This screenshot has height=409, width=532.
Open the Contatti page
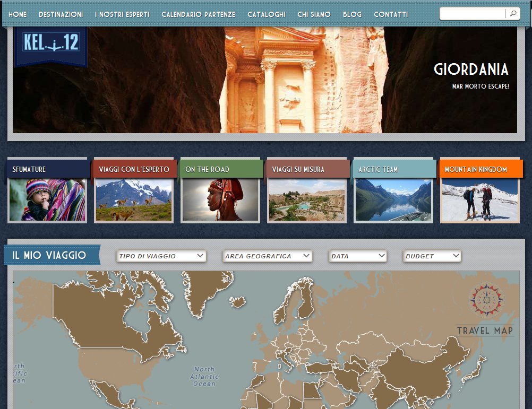[x=391, y=14]
